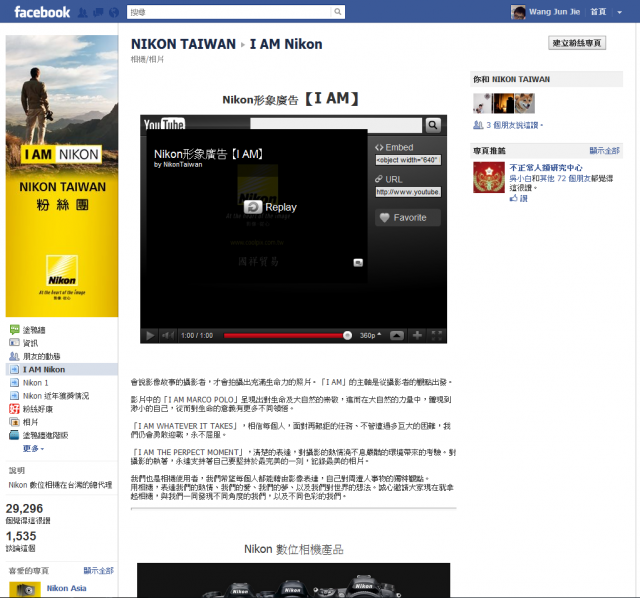Open the 資訊 info tab
This screenshot has height=598, width=640.
[x=30, y=343]
